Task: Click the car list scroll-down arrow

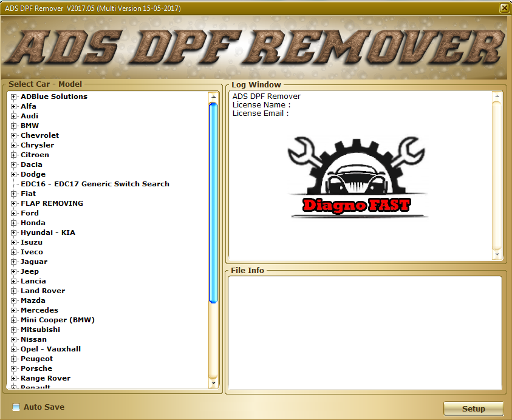Action: click(x=213, y=383)
